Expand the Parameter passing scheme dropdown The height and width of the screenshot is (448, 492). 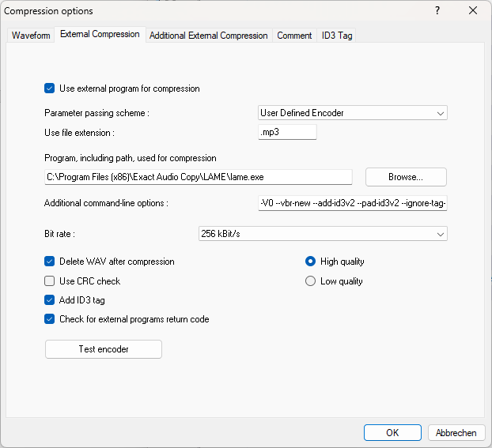(353, 113)
